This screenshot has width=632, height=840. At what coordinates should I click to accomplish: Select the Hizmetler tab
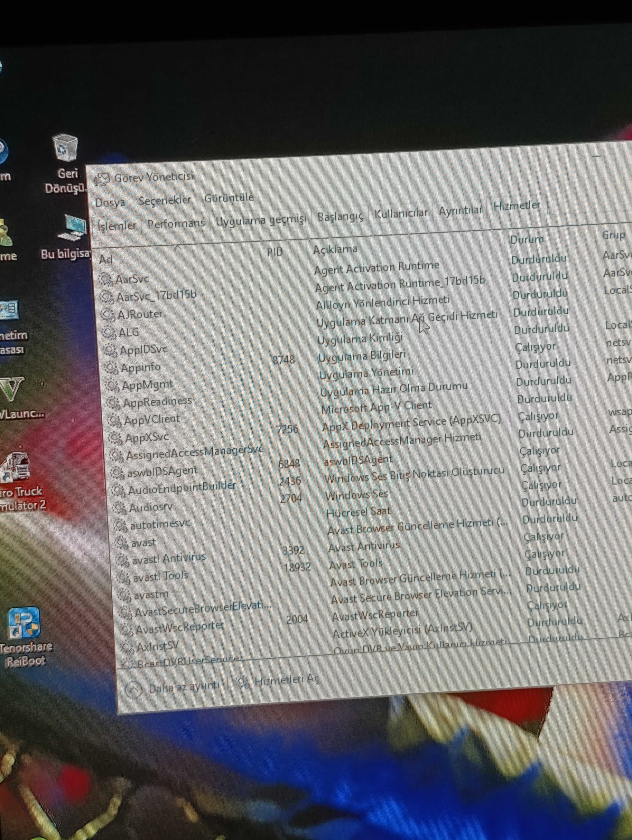pyautogui.click(x=517, y=205)
